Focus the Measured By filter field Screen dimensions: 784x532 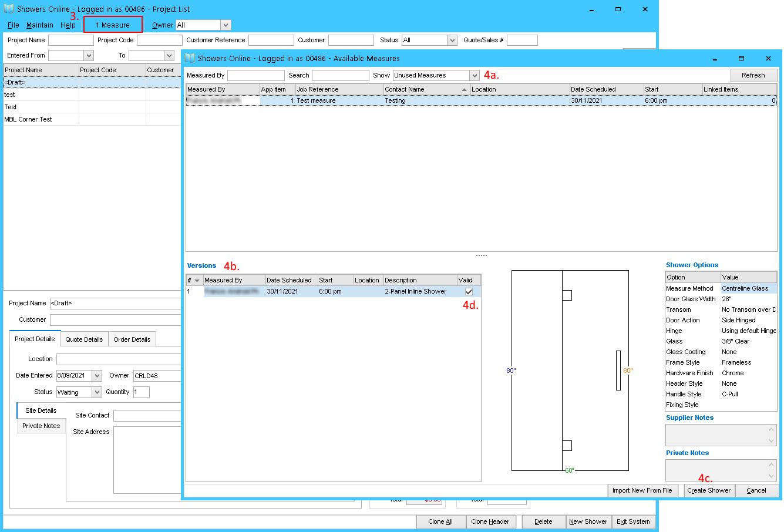click(x=255, y=76)
